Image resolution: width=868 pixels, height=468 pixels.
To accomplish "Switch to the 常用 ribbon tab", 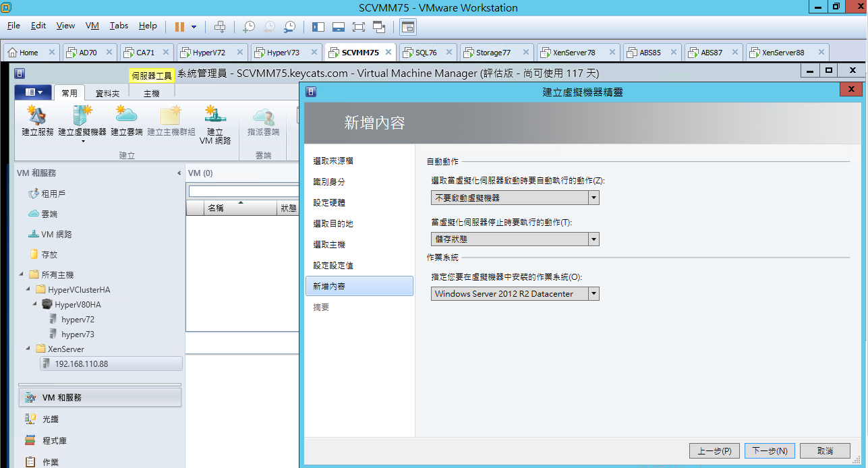I will [x=69, y=93].
